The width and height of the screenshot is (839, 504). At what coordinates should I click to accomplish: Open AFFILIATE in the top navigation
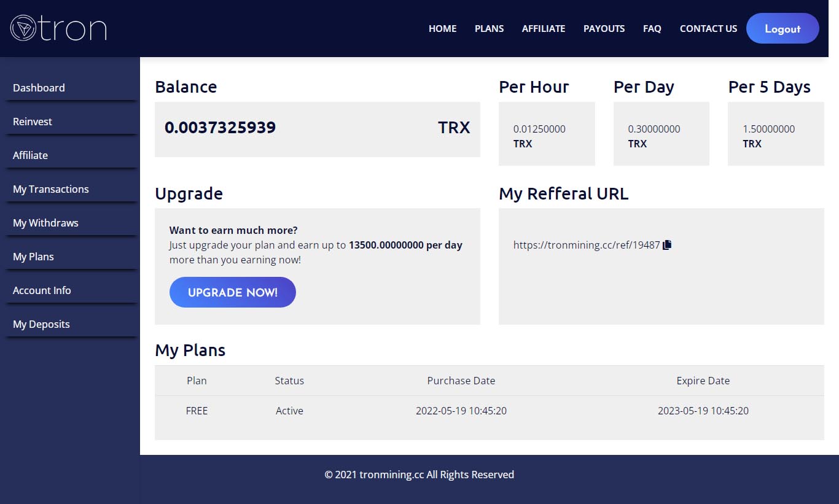[544, 28]
